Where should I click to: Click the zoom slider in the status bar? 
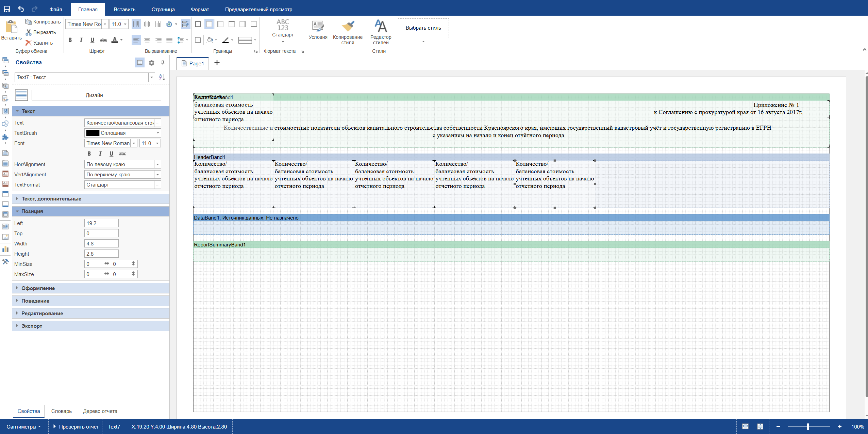[x=808, y=427]
